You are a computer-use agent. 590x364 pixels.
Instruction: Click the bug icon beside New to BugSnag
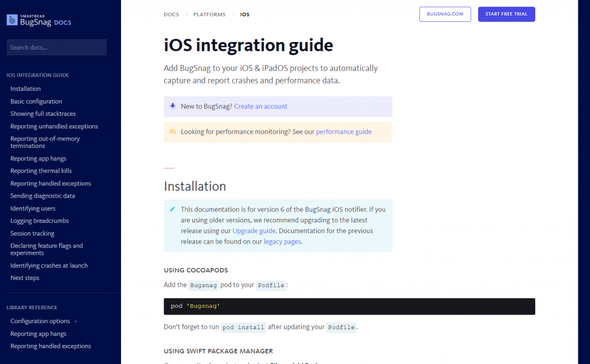click(172, 106)
